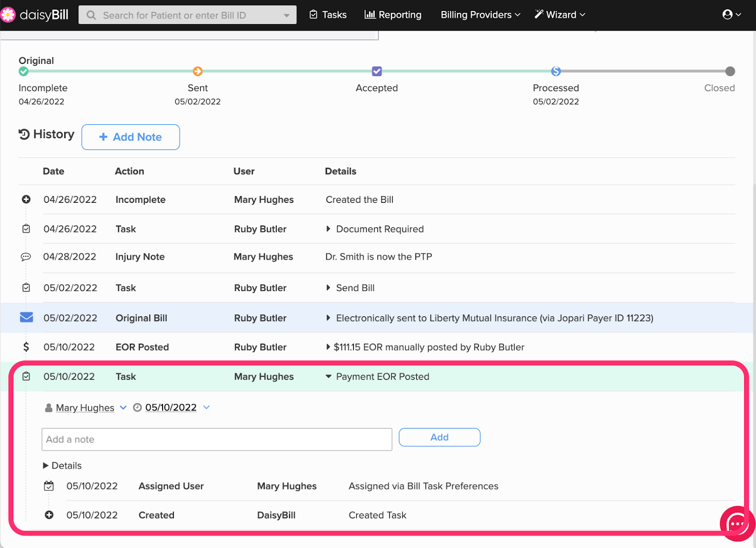Open Tasks in top navigation
This screenshot has width=756, height=548.
pos(328,15)
